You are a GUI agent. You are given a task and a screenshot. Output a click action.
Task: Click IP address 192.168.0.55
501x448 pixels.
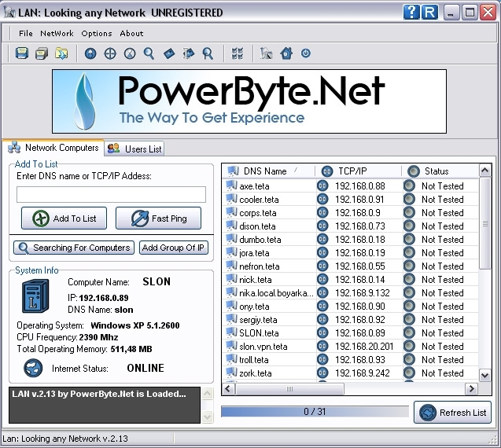click(x=359, y=266)
